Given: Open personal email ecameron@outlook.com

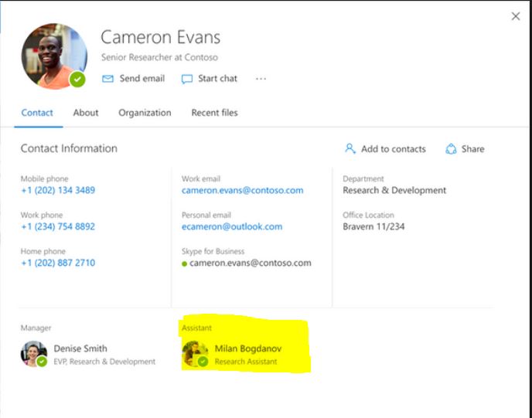Looking at the screenshot, I should (x=232, y=227).
